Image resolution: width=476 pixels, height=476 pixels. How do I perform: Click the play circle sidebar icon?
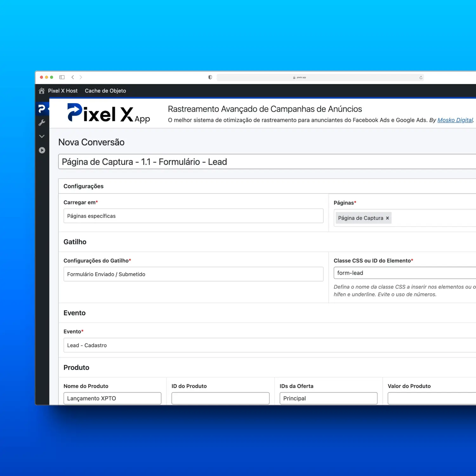click(x=42, y=150)
